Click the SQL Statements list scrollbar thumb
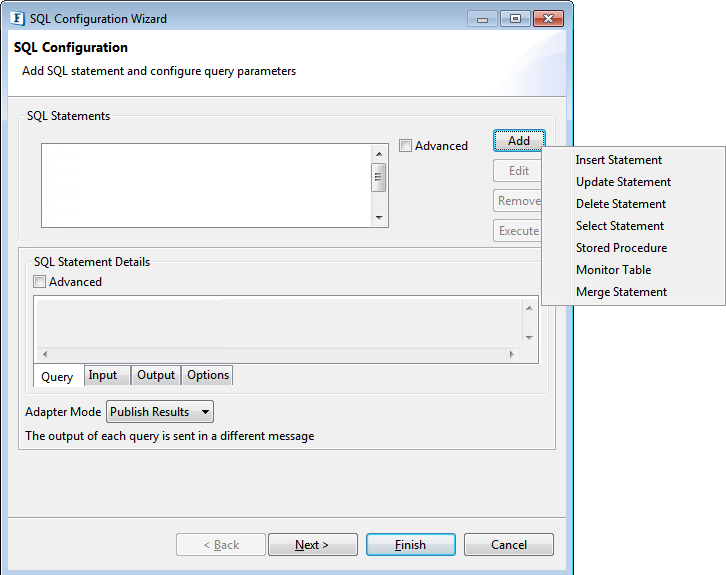The height and width of the screenshot is (575, 726). coord(379,177)
